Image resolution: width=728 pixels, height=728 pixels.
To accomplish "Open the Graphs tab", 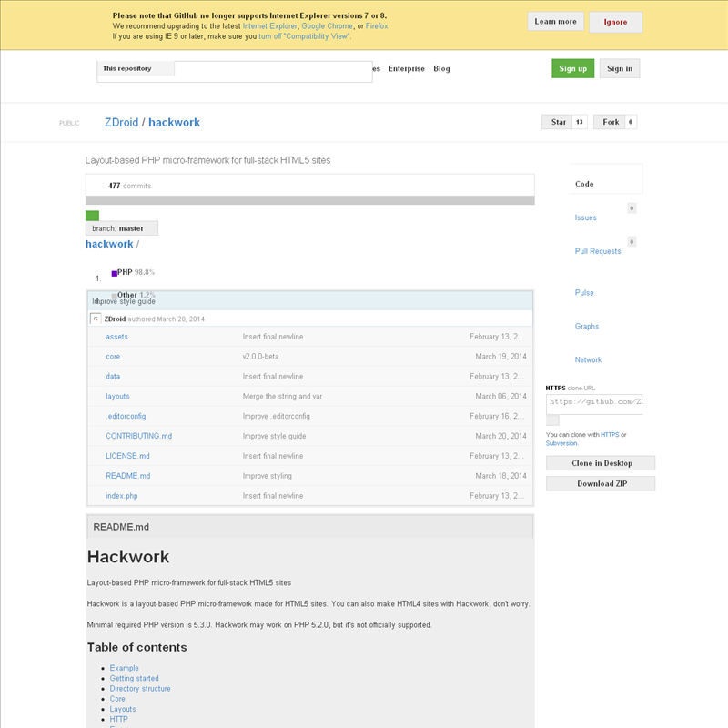I will pos(587,327).
